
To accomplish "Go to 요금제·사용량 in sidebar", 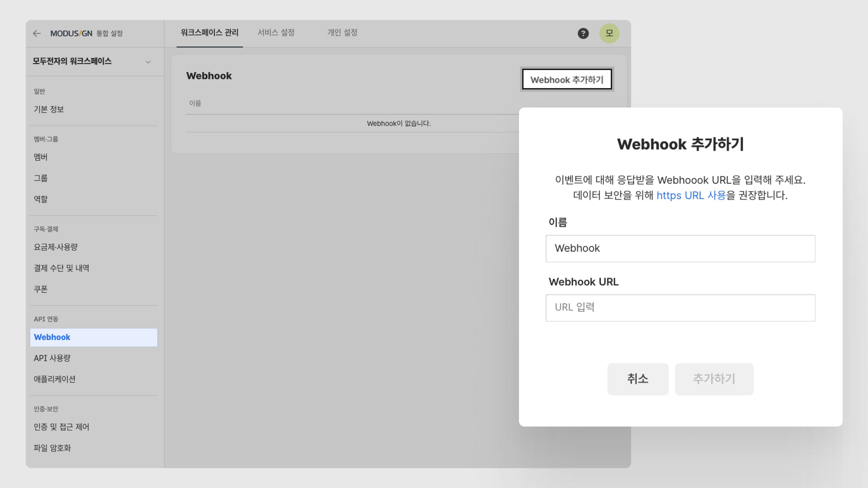I will [x=56, y=247].
